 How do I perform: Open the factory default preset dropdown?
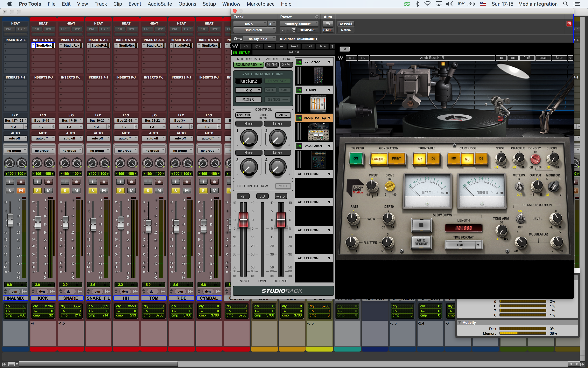pos(299,24)
